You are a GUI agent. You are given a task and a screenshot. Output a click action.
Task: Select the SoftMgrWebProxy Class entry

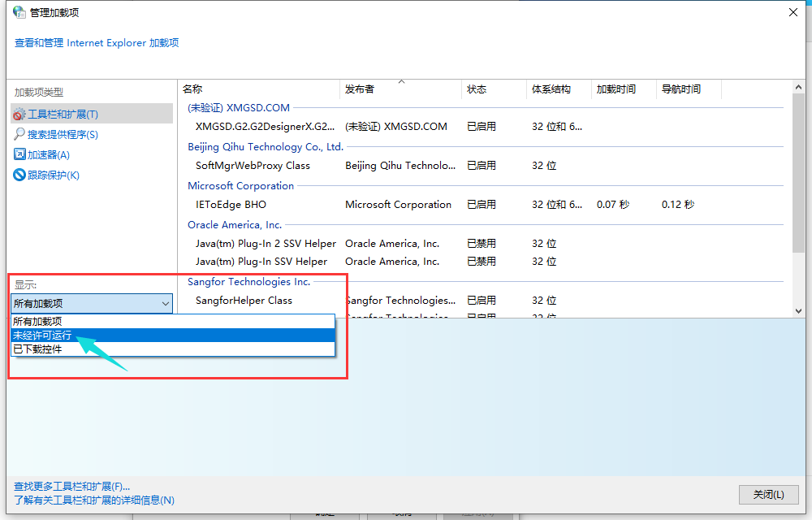click(x=253, y=166)
